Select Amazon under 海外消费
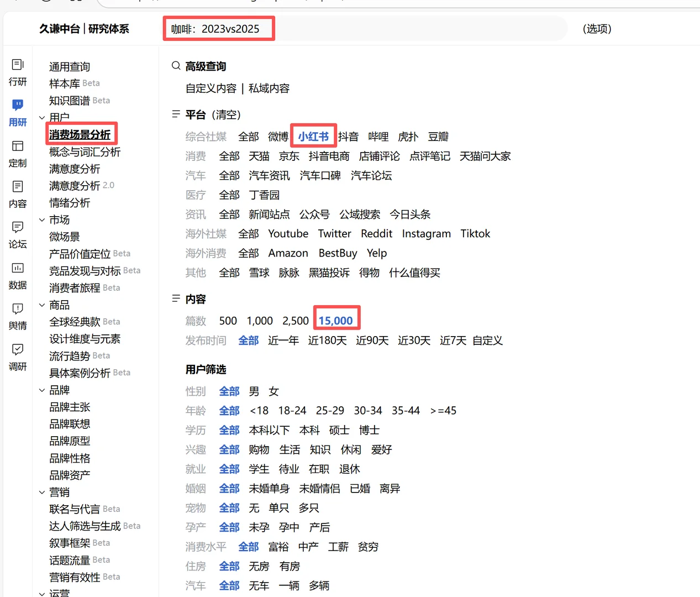Screen dimensions: 700x597 288,253
